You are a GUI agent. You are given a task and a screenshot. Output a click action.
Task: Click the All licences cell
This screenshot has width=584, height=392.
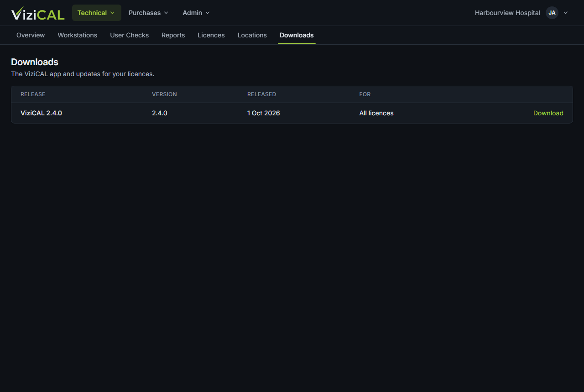376,113
